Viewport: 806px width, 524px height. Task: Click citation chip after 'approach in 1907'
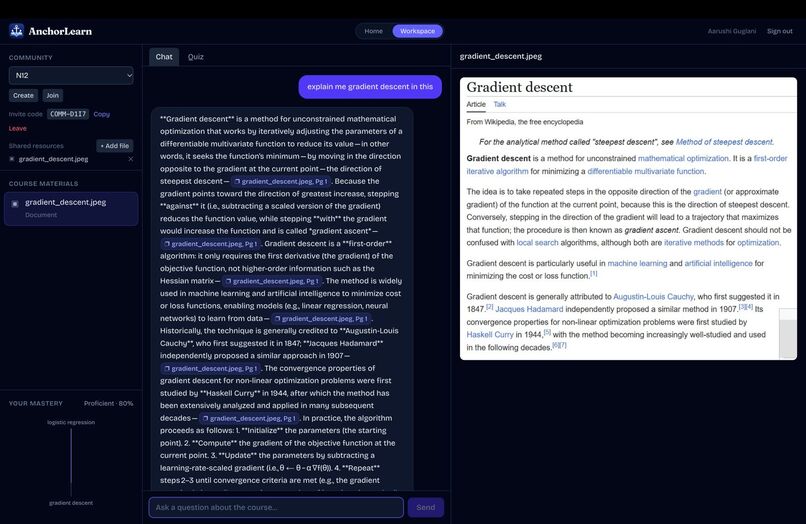point(211,368)
